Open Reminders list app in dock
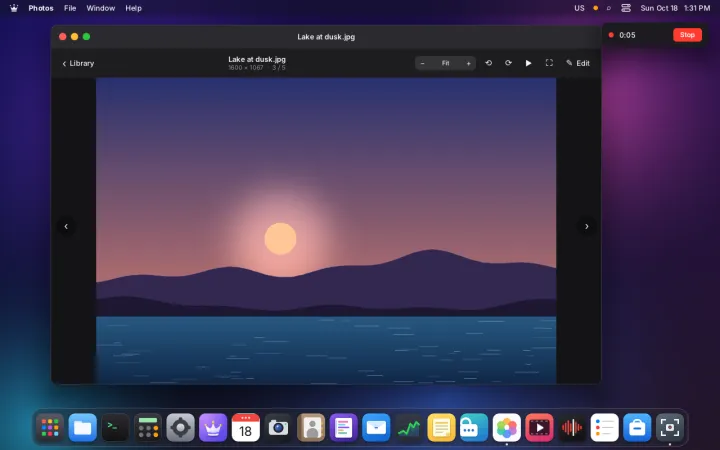Image resolution: width=720 pixels, height=450 pixels. pos(604,428)
